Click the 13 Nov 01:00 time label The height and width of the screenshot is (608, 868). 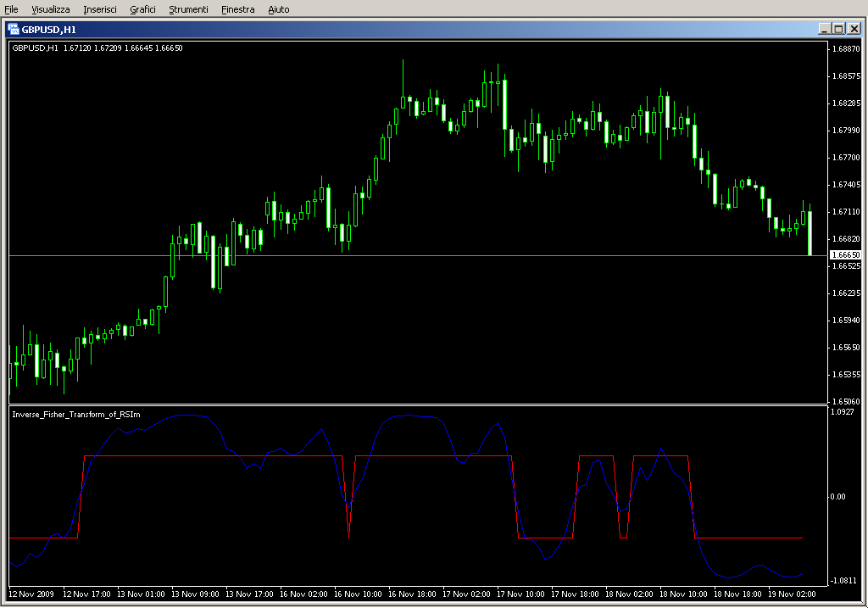(141, 594)
